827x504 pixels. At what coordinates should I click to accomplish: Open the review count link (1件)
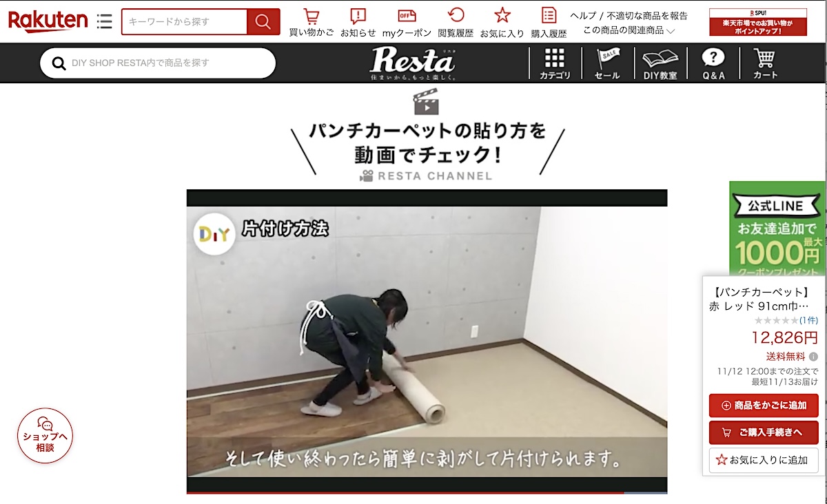click(809, 320)
